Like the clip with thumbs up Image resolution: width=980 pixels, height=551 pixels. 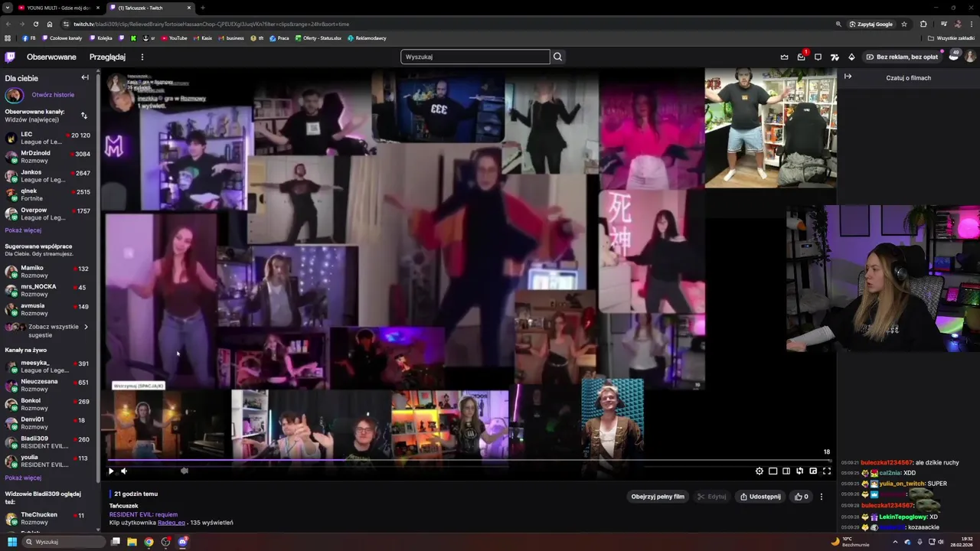pyautogui.click(x=801, y=497)
